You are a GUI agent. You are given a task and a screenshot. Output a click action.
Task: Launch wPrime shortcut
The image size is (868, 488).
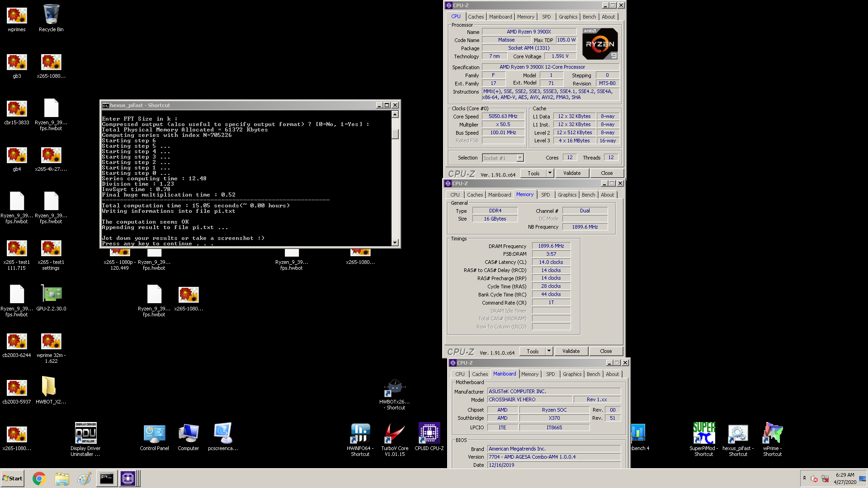773,439
